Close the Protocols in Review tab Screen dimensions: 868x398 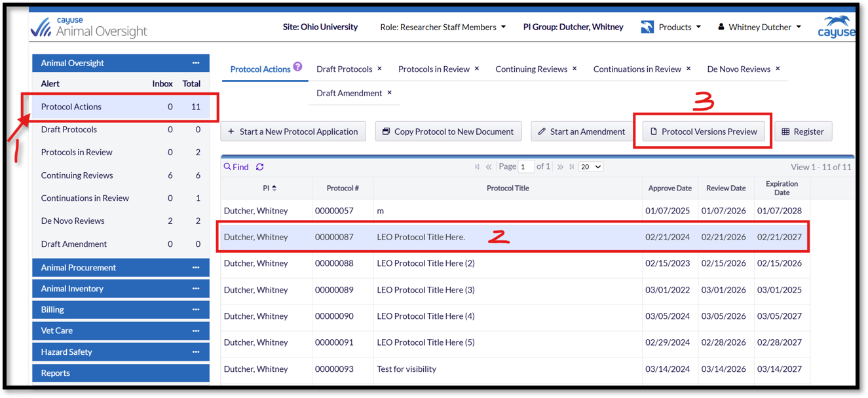click(477, 69)
